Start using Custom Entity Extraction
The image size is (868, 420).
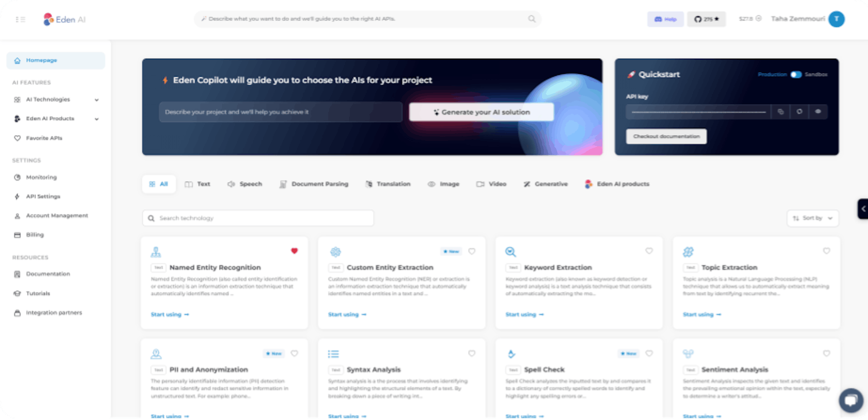[x=347, y=315]
